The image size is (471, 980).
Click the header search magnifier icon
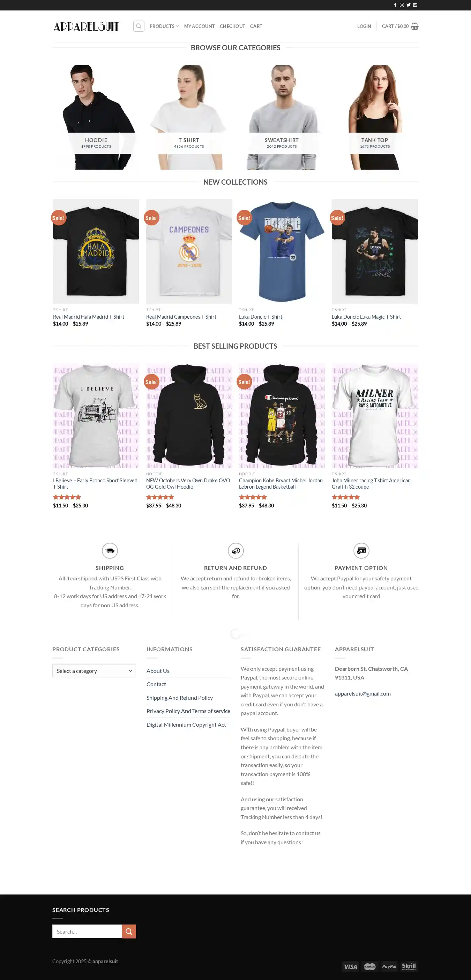[x=139, y=26]
